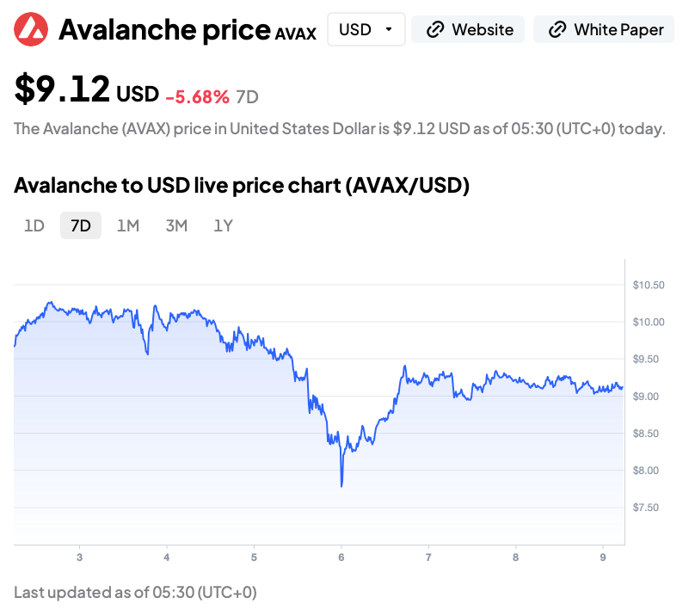Show the 1M price chart
This screenshot has width=695, height=616.
click(x=128, y=226)
